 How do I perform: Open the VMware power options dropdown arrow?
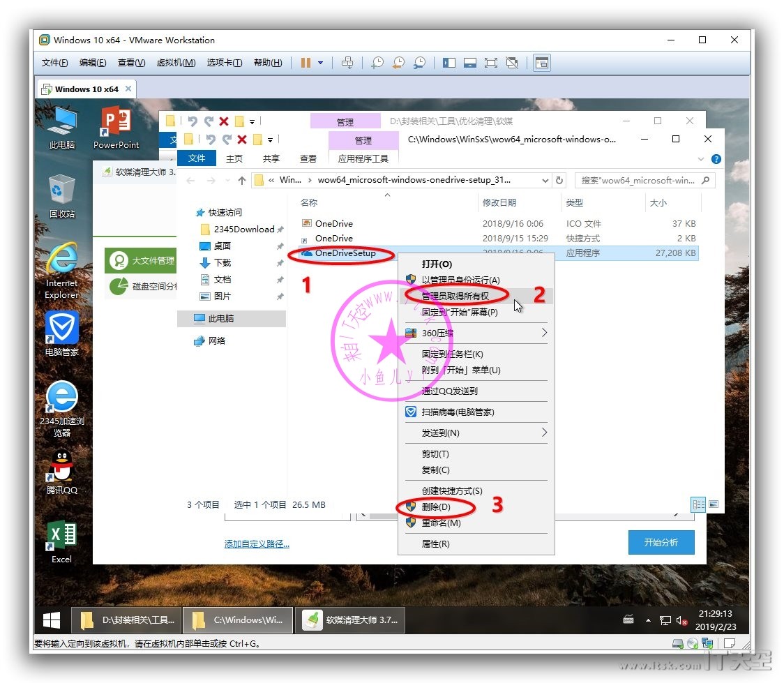point(320,63)
